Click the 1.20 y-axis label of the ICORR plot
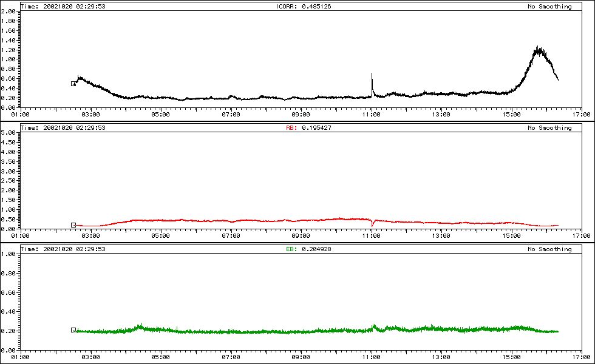Screen dimensions: 595x364 tap(8, 50)
